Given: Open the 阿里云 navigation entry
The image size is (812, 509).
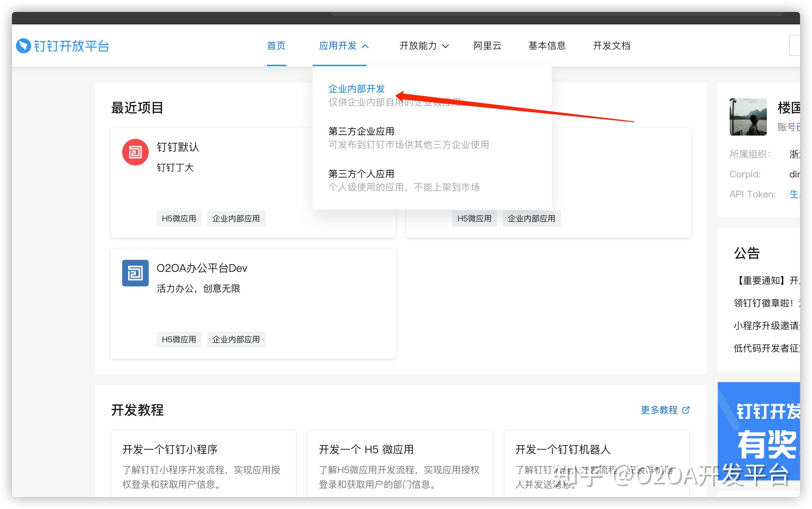Looking at the screenshot, I should tap(487, 46).
